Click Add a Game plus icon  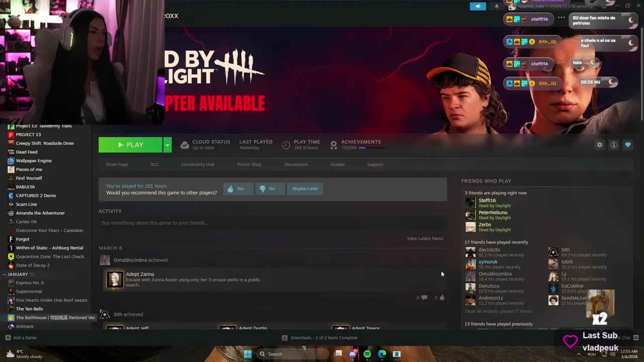[8, 338]
